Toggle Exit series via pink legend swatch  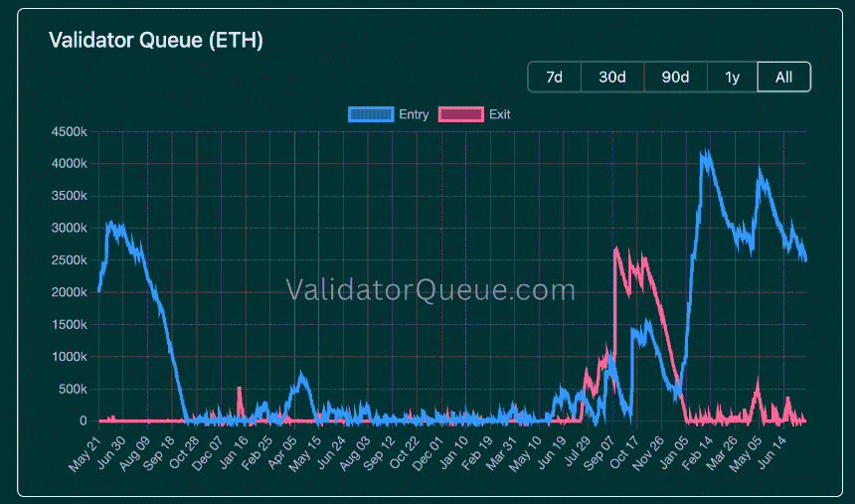(461, 114)
